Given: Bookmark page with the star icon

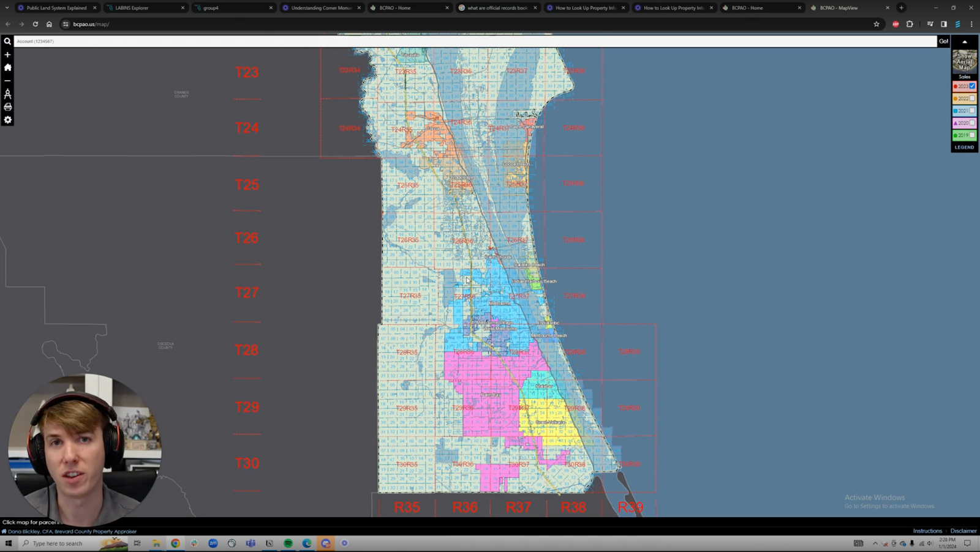Looking at the screenshot, I should (x=876, y=24).
